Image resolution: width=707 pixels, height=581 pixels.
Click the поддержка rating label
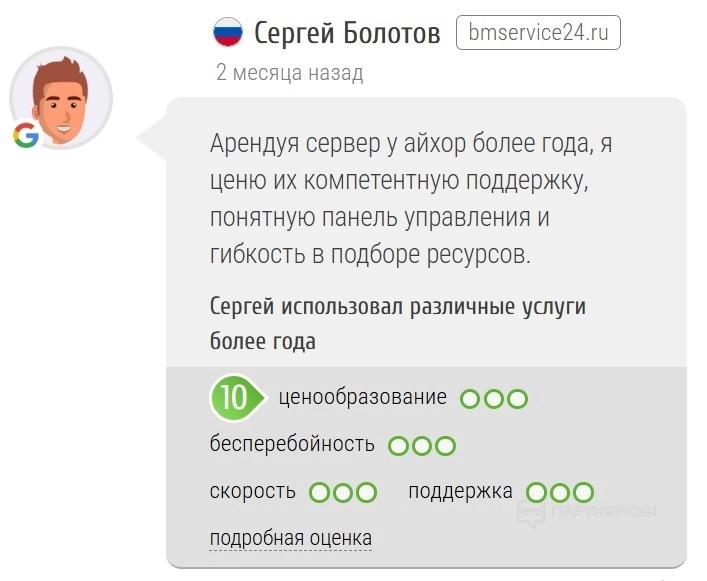460,491
